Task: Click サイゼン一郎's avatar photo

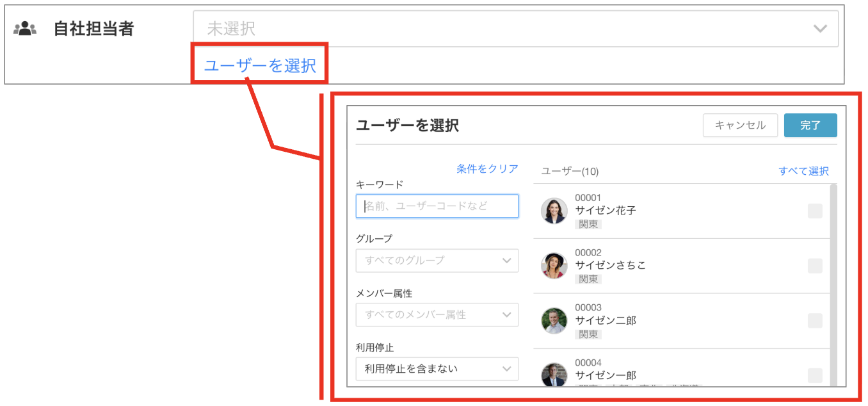Action: pos(554,375)
